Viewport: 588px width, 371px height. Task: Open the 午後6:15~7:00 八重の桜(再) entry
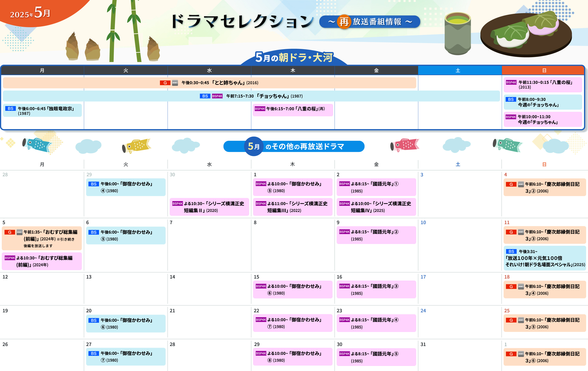pos(293,110)
